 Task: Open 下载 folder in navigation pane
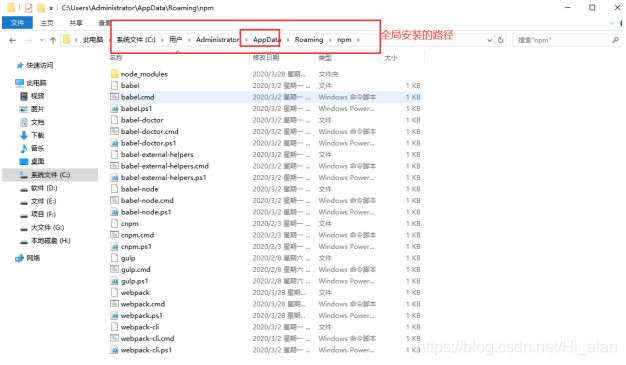click(x=32, y=135)
